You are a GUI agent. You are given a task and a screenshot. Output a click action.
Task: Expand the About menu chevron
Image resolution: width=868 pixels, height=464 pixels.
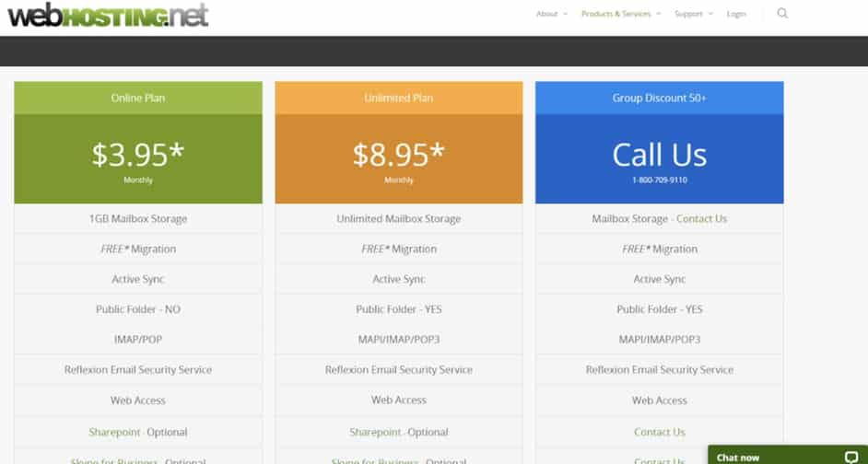click(565, 14)
